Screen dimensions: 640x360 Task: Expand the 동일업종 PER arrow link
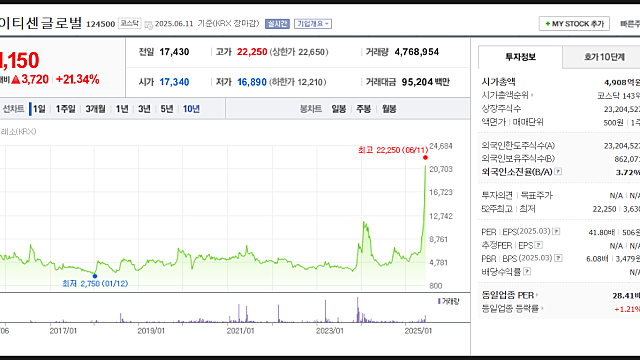tap(537, 295)
